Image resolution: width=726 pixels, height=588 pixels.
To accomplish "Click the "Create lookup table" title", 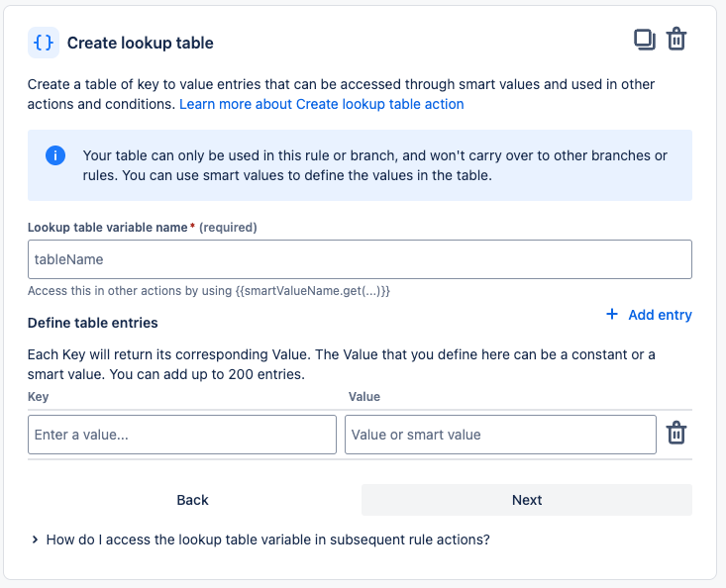I will point(140,44).
